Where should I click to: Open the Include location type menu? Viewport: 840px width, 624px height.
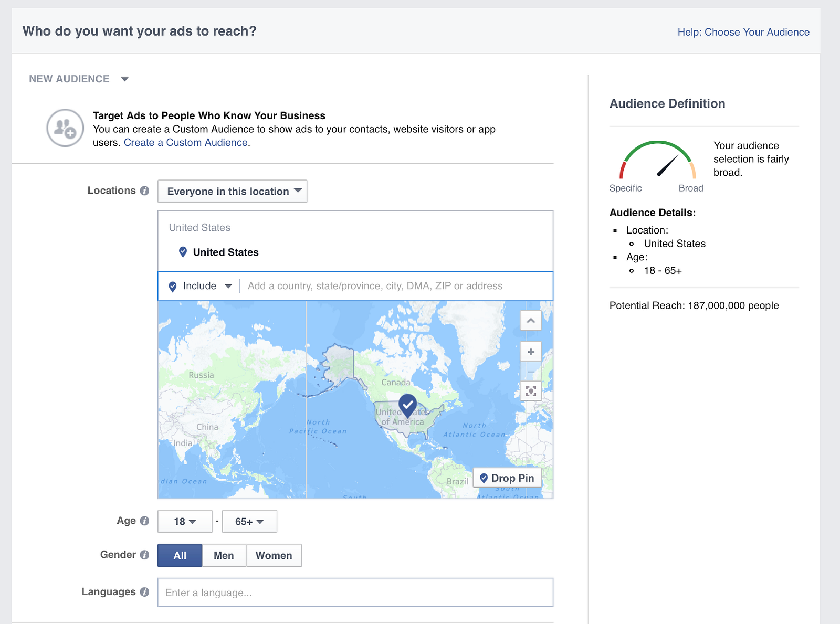(200, 286)
